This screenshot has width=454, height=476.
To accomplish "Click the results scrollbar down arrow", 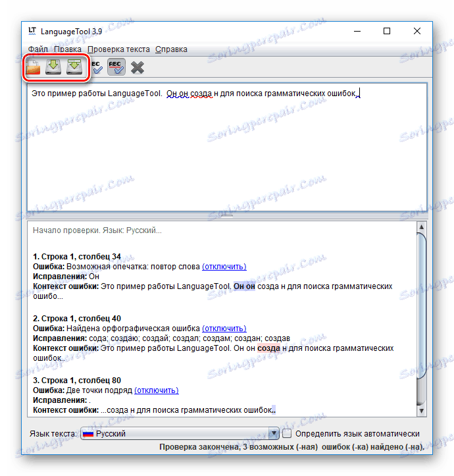I will point(421,411).
